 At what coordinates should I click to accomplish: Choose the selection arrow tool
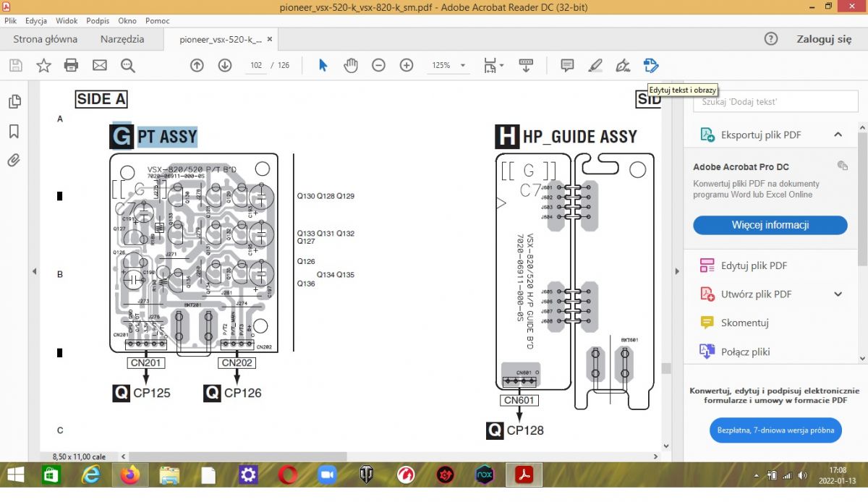[323, 65]
